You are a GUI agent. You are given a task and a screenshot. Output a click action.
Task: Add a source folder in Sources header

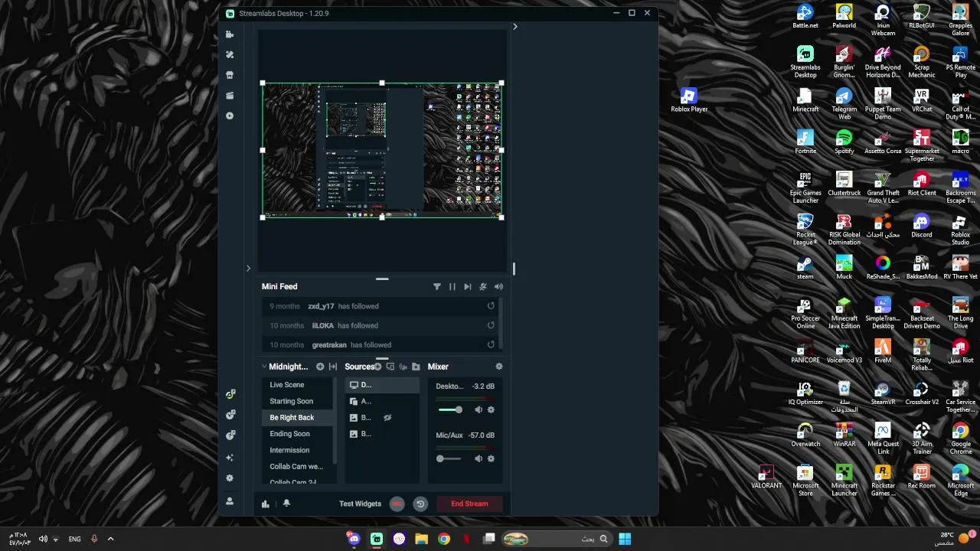(x=416, y=367)
